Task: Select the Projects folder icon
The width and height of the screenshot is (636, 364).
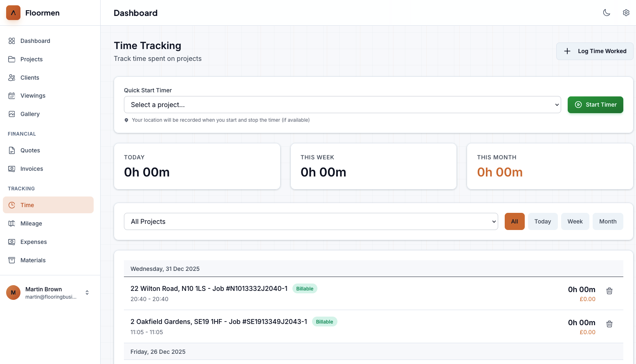Action: click(13, 59)
